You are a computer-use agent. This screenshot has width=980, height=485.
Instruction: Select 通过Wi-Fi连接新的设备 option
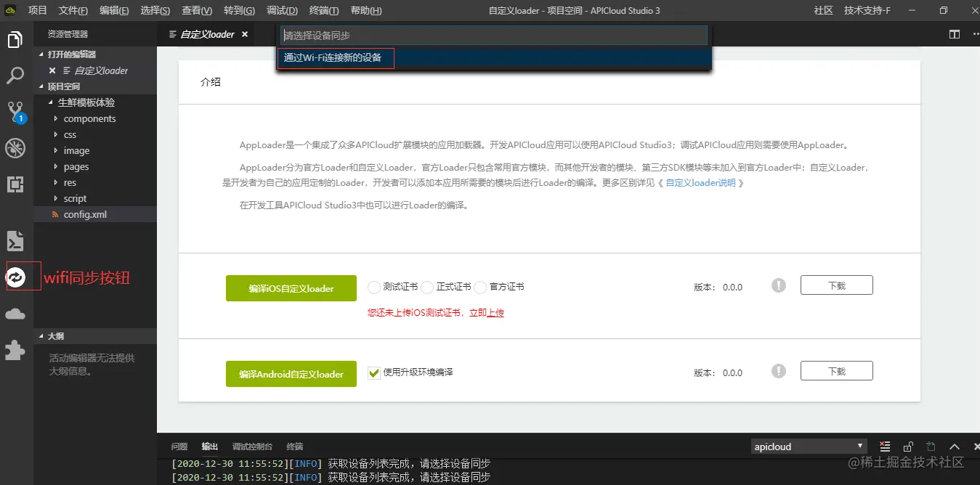(494, 57)
